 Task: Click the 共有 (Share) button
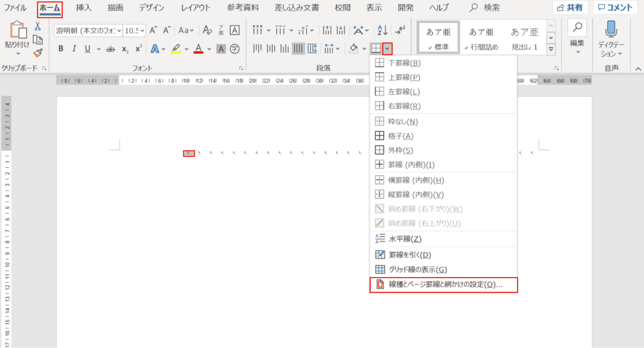coord(570,8)
